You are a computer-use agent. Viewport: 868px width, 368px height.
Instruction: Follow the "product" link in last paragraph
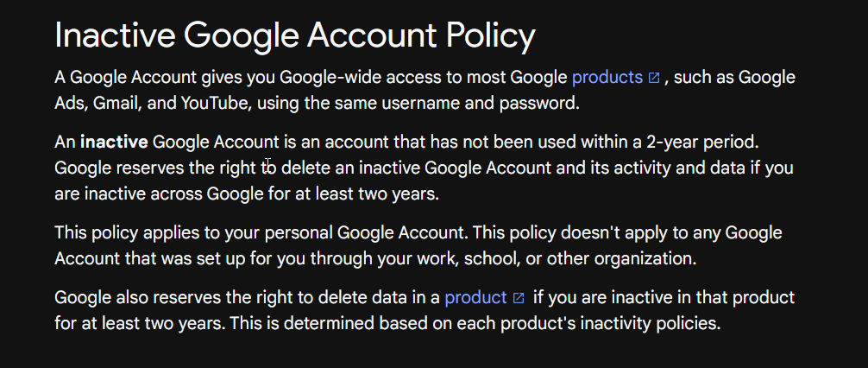[x=475, y=298]
